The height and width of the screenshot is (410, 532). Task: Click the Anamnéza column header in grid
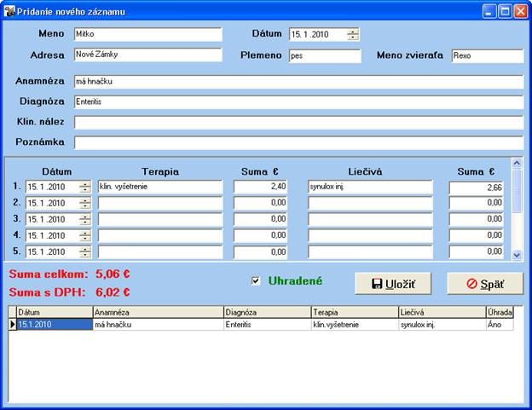pyautogui.click(x=159, y=312)
